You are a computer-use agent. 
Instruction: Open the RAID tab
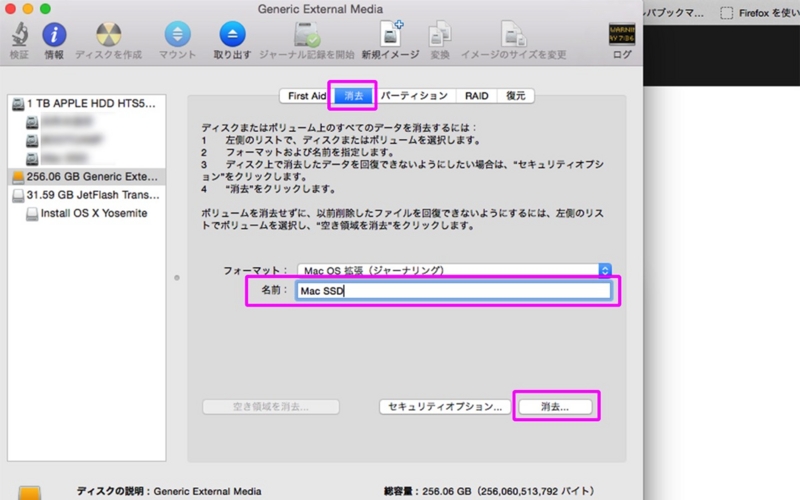(477, 96)
